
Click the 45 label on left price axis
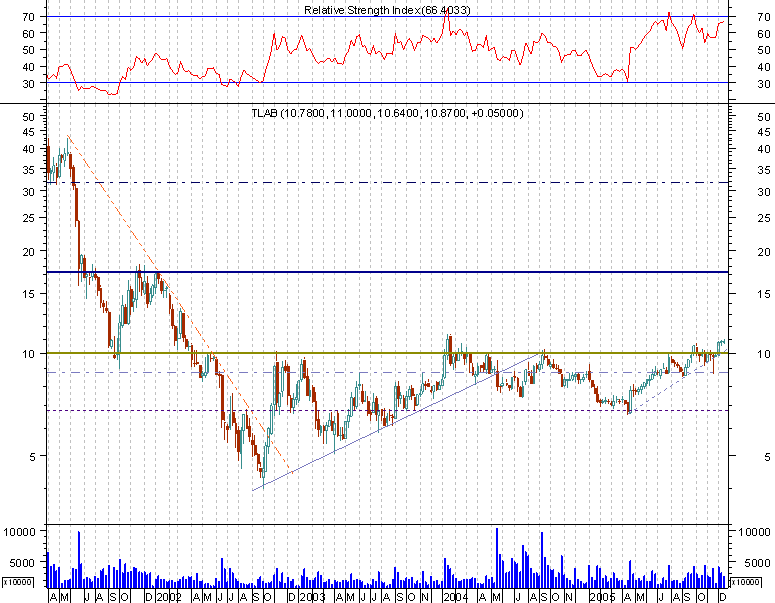29,132
